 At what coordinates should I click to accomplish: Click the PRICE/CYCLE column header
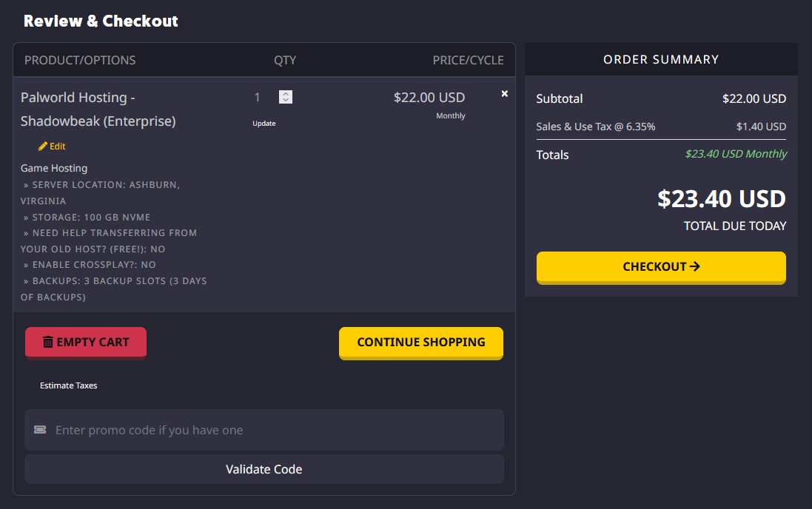coord(468,60)
